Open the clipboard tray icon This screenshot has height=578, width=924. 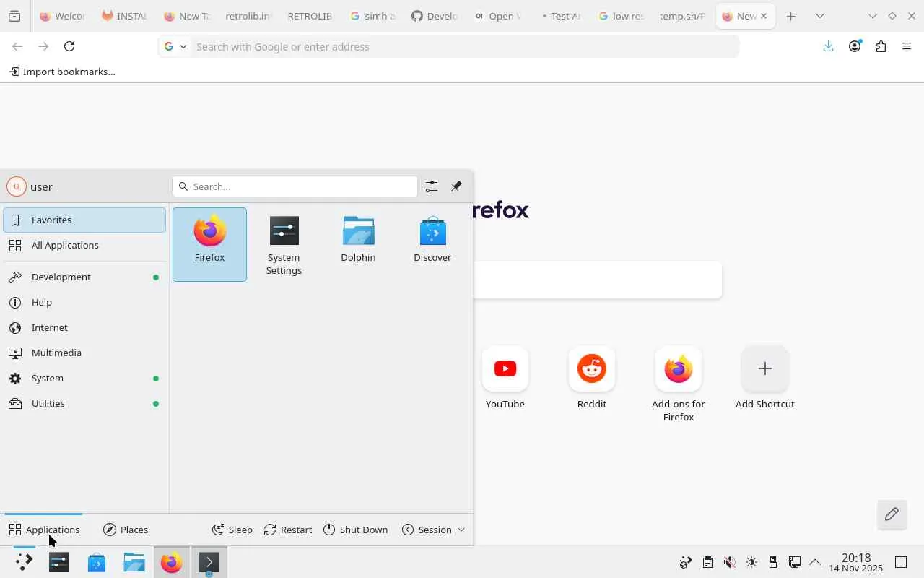point(707,562)
